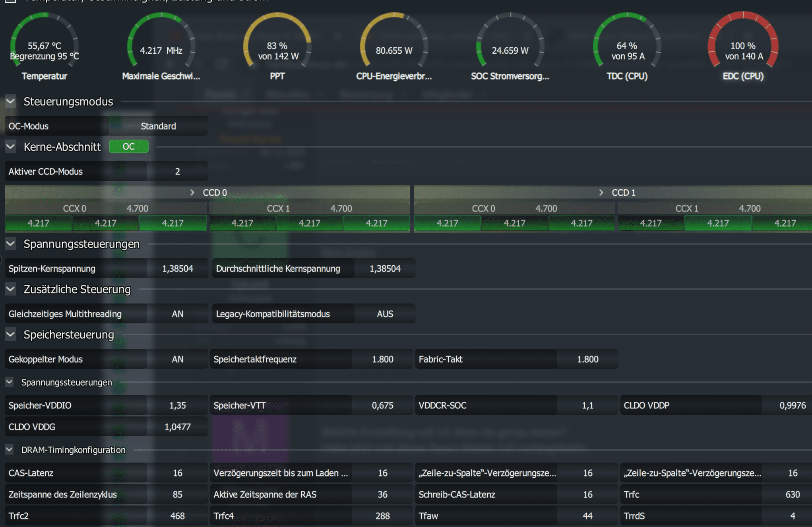812x527 pixels.
Task: Select CCD 1 CCX 0 header 4.700
Action: [547, 208]
